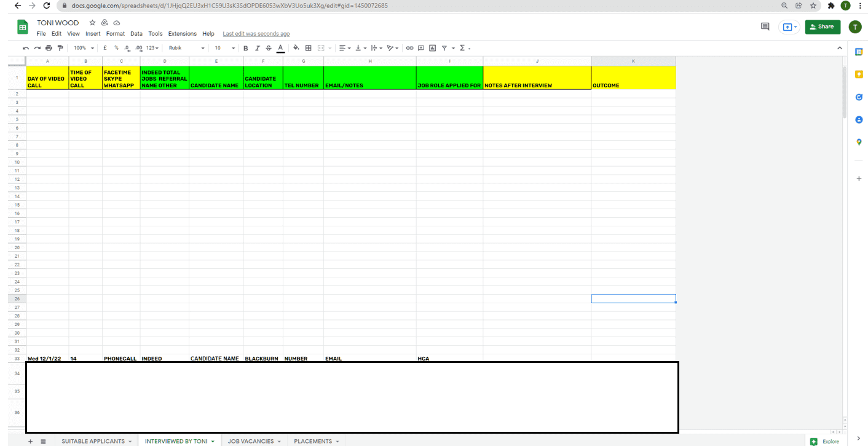Select the paint format tool
The image size is (868, 446).
[60, 48]
